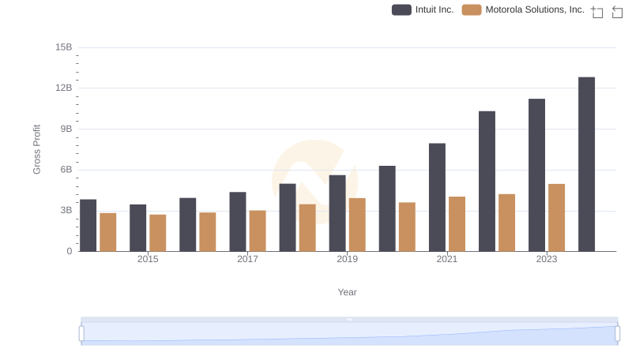This screenshot has height=364, width=632.
Task: Click the Motorola bar for 2023
Action: click(557, 218)
